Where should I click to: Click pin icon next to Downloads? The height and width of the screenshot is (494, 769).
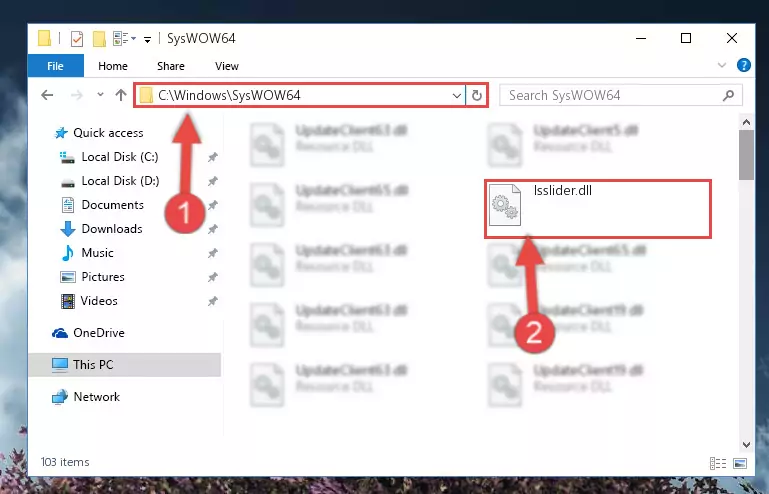pyautogui.click(x=212, y=229)
